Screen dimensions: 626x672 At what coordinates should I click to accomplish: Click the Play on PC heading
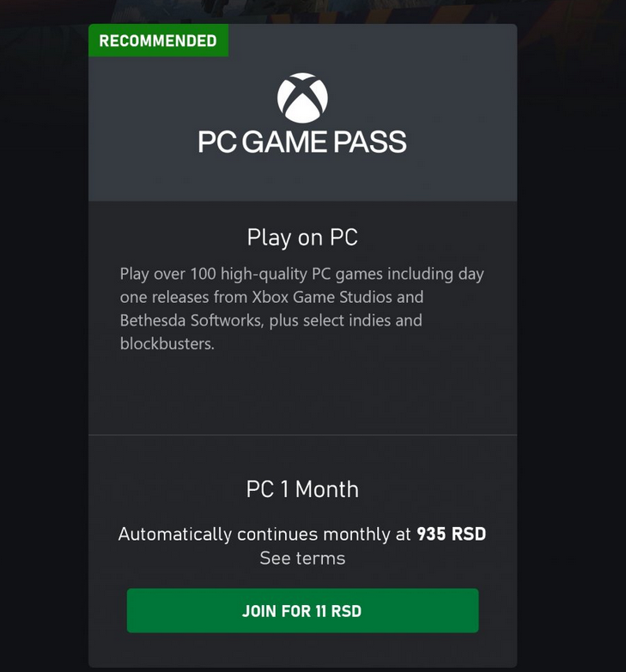[302, 237]
